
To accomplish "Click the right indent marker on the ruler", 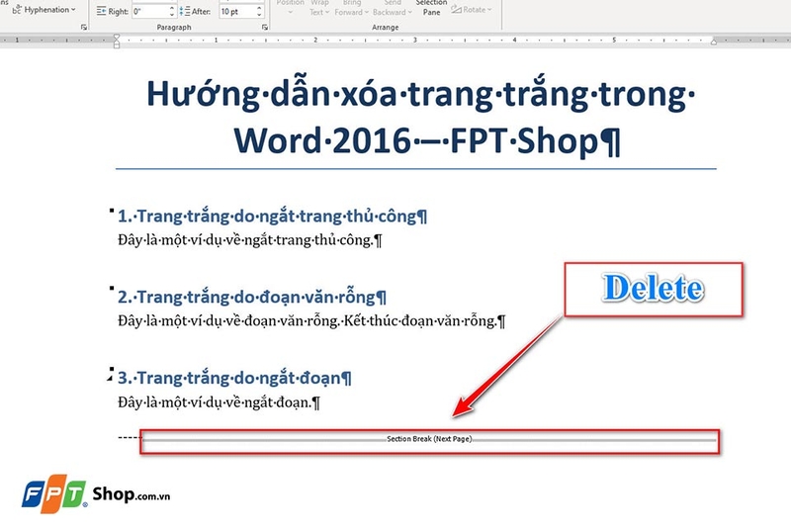I will coord(713,42).
